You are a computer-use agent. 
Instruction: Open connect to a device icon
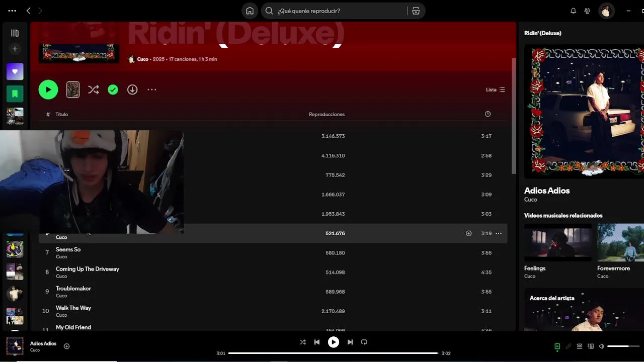[x=591, y=346]
